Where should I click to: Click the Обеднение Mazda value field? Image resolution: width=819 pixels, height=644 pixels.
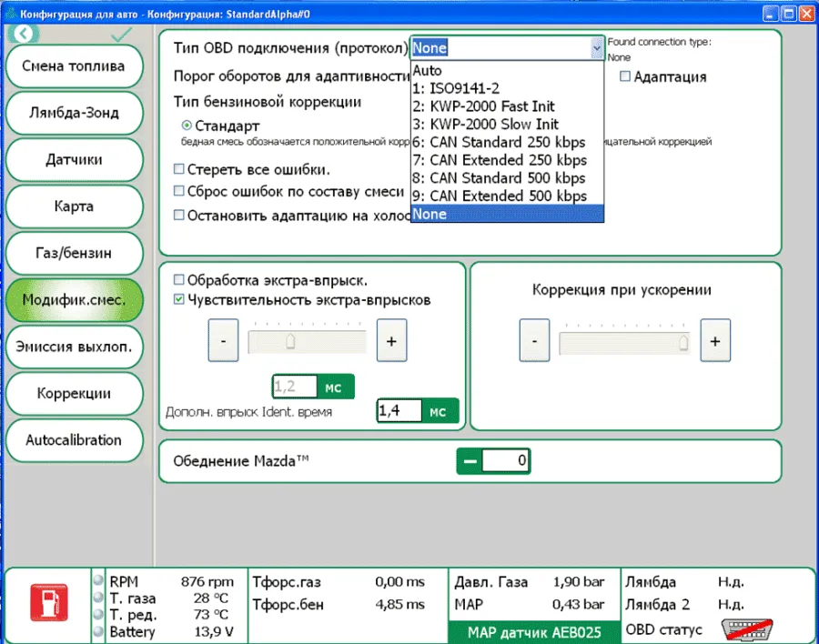[x=505, y=460]
